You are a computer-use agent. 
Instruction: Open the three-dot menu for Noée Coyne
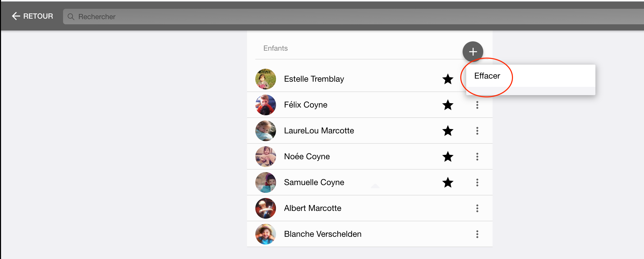tap(477, 157)
